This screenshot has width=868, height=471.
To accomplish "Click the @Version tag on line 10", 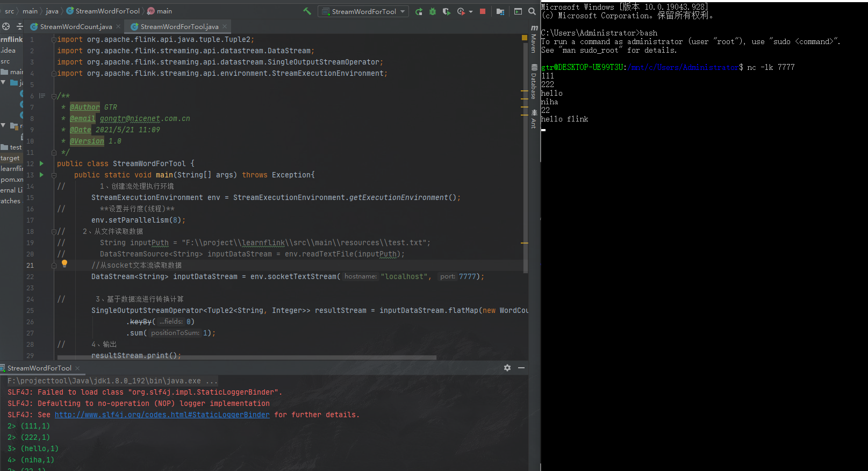I will (x=87, y=141).
